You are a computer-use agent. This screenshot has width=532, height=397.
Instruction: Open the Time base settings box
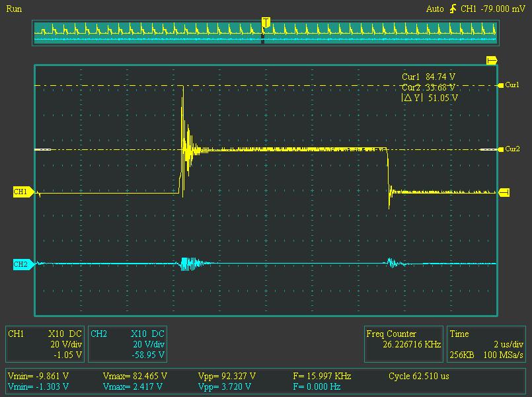487,344
